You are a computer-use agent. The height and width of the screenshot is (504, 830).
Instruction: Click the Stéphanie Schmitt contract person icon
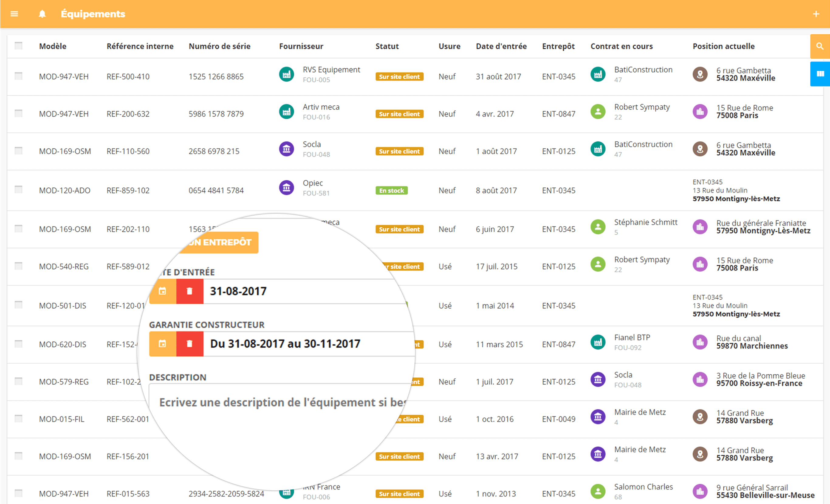click(598, 227)
